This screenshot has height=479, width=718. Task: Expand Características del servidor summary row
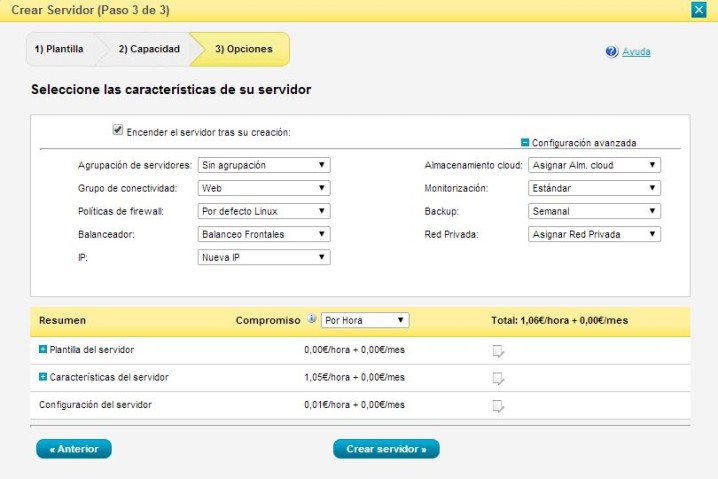[43, 377]
